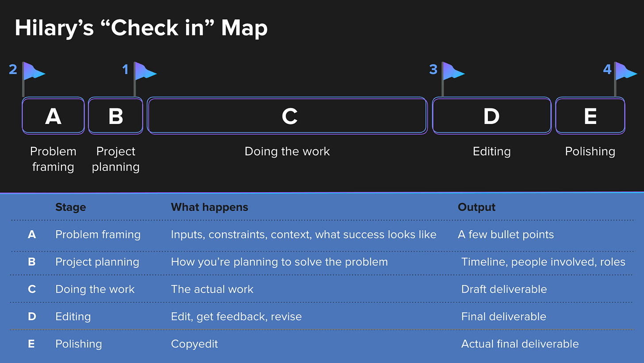The width and height of the screenshot is (644, 363).
Task: Select 'Draft deliverable' in the table
Action: (x=504, y=290)
